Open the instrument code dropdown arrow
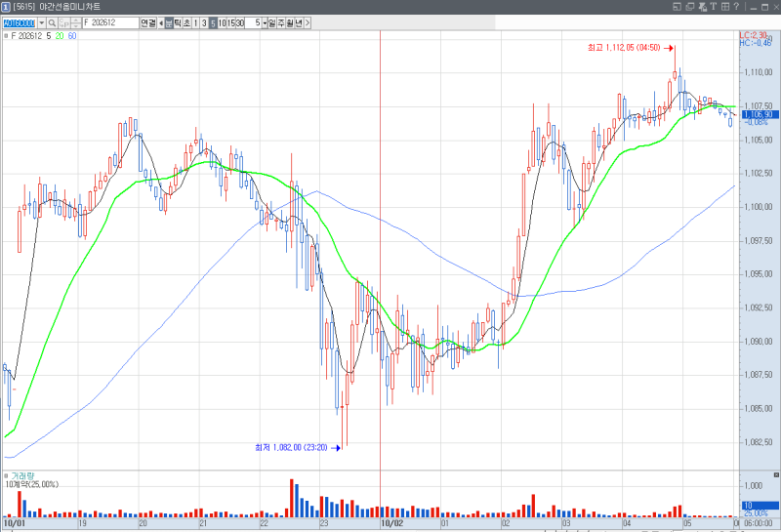 pos(42,22)
